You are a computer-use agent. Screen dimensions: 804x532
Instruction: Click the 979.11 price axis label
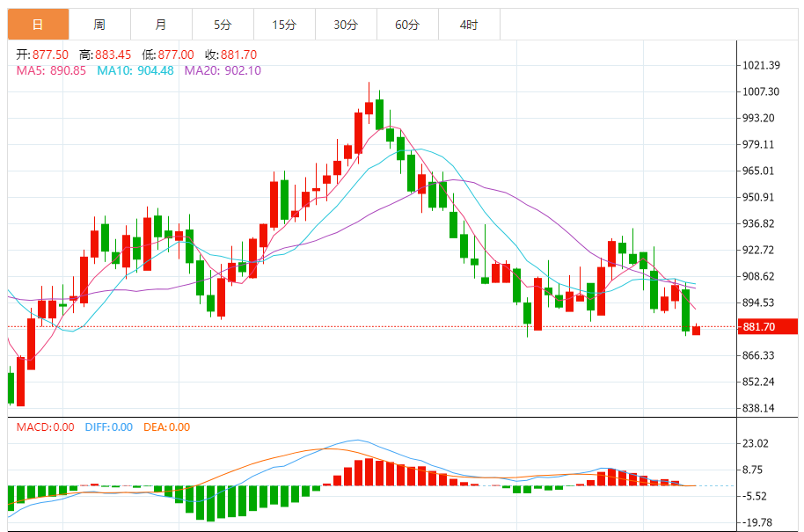[758, 144]
